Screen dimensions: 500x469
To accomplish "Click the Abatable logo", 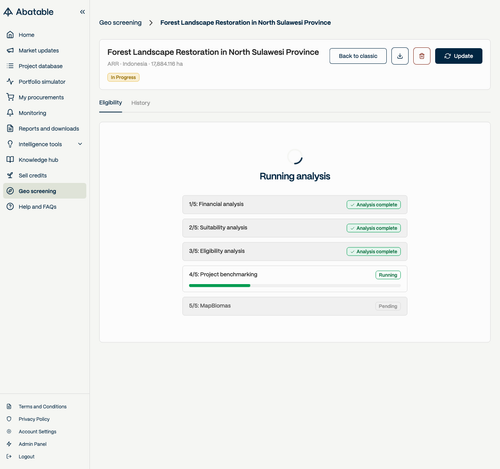I will [28, 12].
